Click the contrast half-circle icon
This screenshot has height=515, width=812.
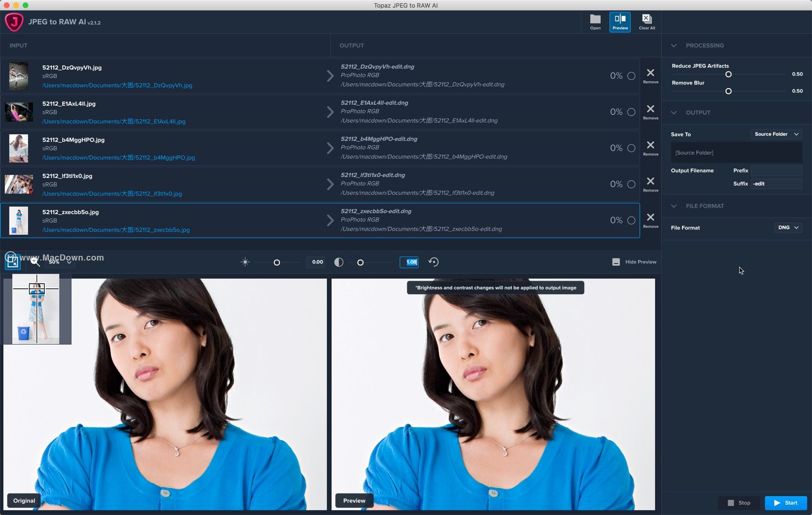[339, 262]
